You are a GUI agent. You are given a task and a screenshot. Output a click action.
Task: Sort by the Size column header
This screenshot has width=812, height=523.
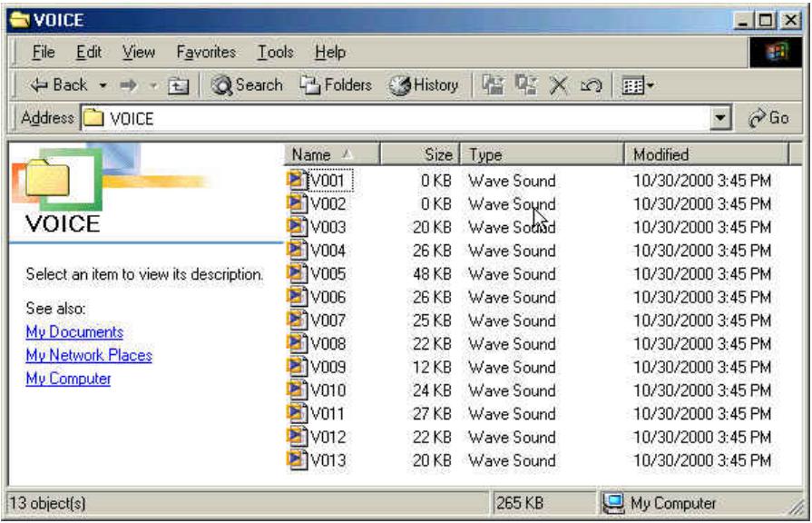[x=420, y=154]
